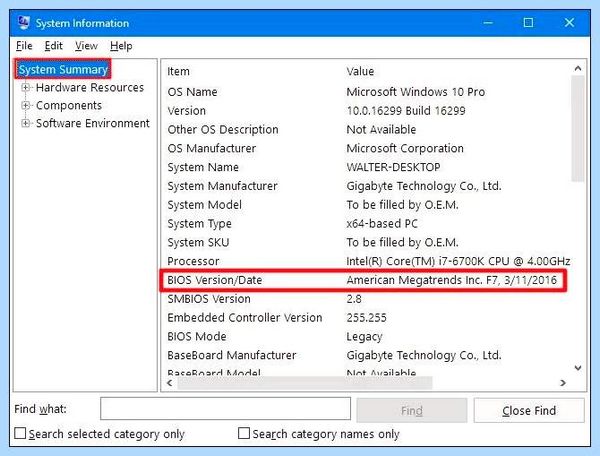Select the Other OS Description row
The width and height of the screenshot is (600, 456).
click(367, 129)
